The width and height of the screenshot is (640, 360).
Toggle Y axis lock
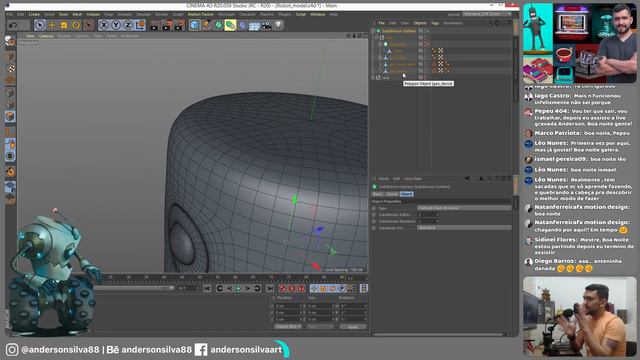click(116, 25)
